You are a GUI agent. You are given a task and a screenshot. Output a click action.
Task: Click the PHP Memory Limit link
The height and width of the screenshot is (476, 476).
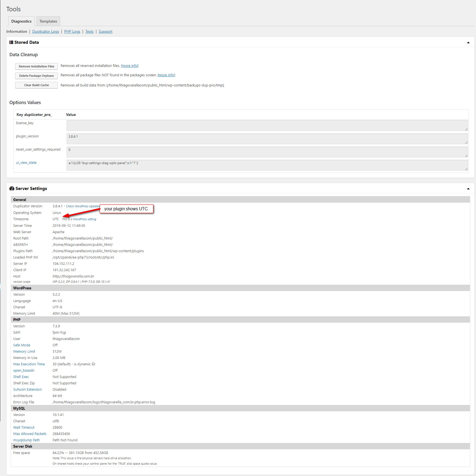click(x=24, y=352)
